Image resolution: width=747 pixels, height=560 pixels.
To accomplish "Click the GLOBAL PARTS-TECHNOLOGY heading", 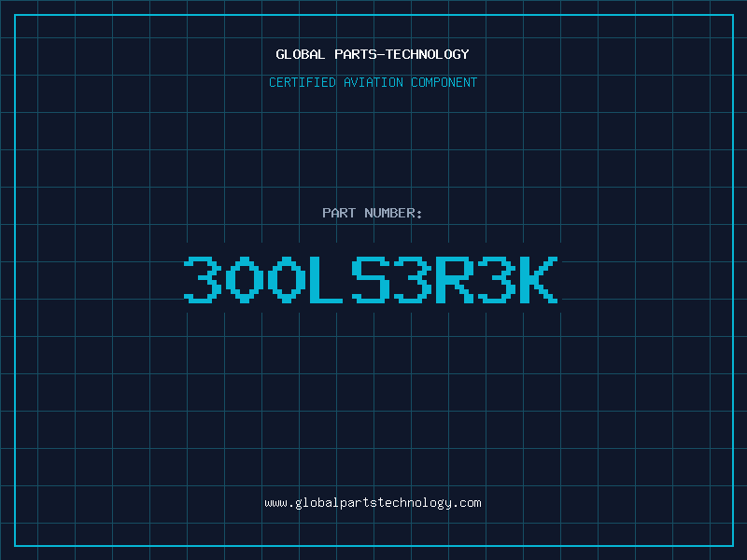I will (373, 54).
